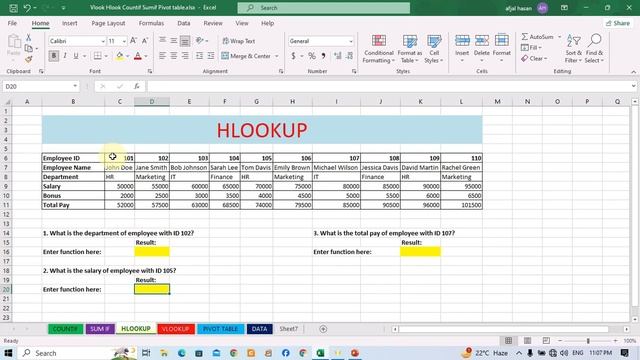Align text to the right
This screenshot has width=640, height=360.
[185, 56]
